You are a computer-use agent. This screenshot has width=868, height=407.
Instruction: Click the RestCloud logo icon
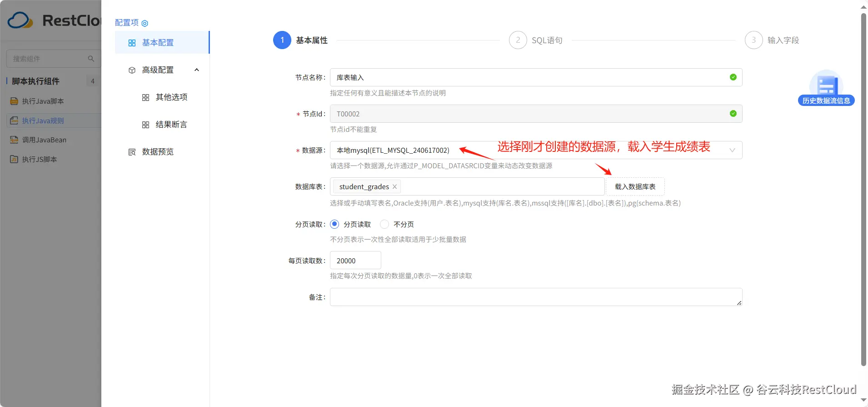pyautogui.click(x=20, y=20)
